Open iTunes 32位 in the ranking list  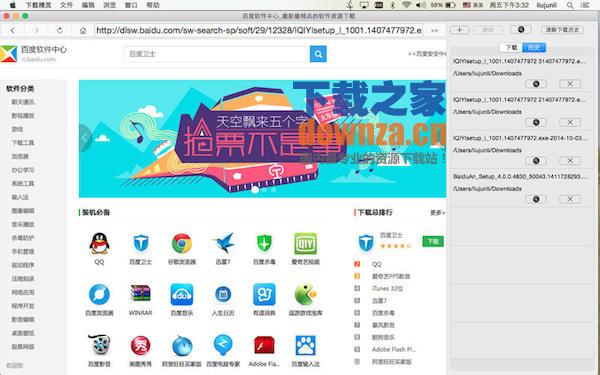click(387, 289)
